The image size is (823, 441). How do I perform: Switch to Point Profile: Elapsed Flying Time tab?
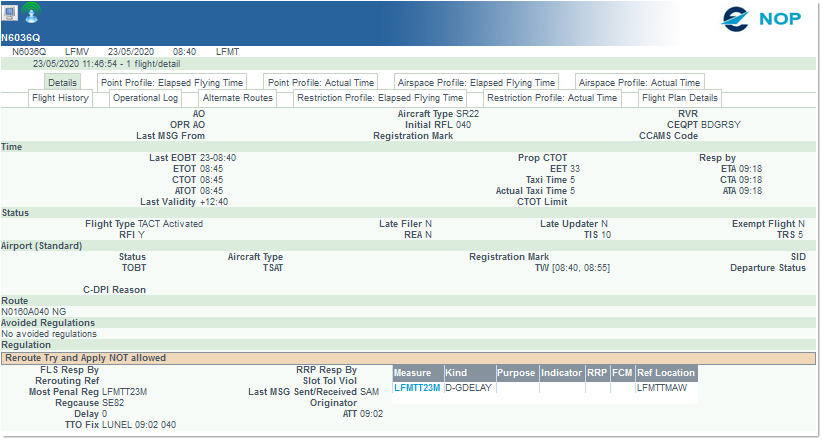tap(172, 82)
